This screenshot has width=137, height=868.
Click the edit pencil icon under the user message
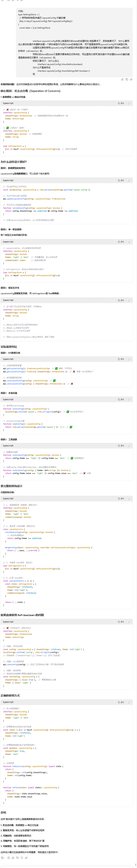pyautogui.click(x=122, y=80)
